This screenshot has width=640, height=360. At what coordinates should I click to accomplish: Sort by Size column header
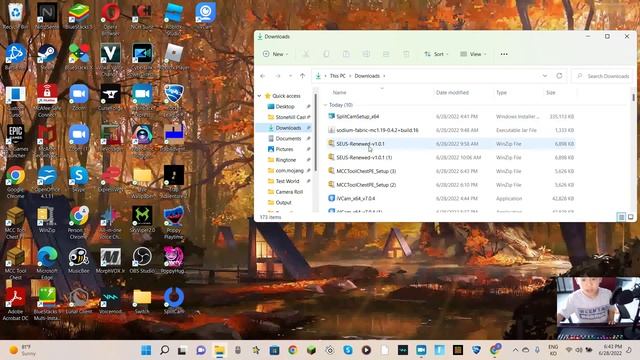(x=551, y=93)
